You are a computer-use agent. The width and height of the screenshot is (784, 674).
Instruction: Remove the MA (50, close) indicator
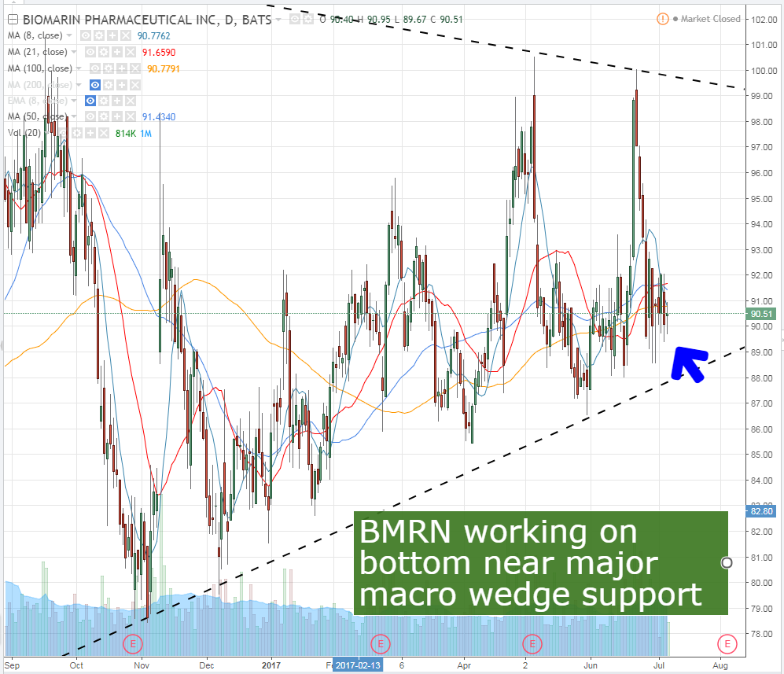(x=131, y=116)
